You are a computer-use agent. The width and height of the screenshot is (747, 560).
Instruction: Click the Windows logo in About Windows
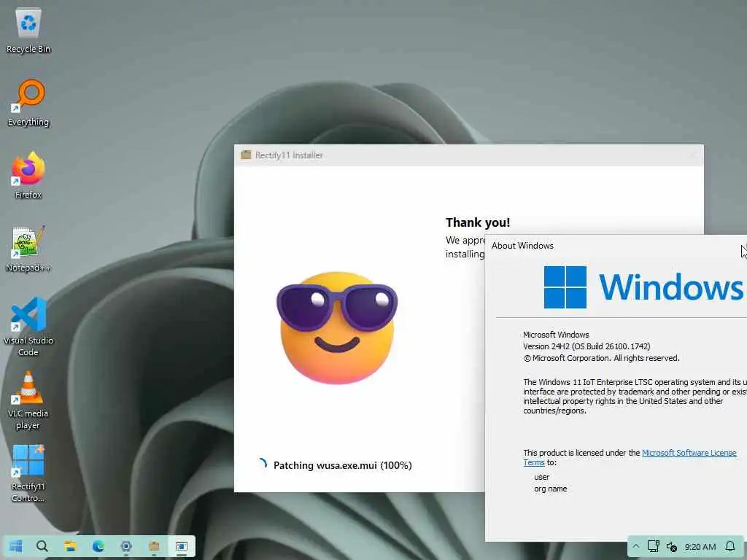tap(565, 287)
